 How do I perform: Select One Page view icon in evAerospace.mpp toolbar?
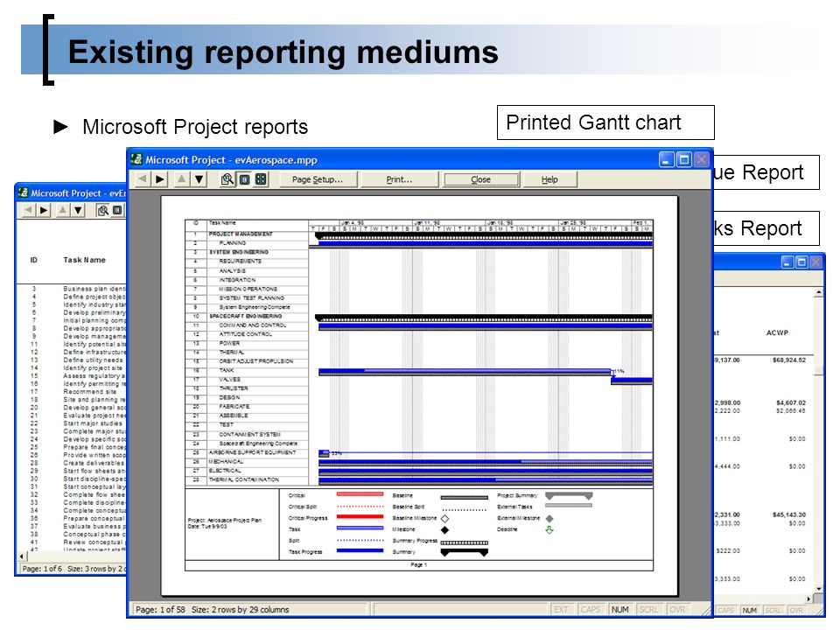click(244, 179)
